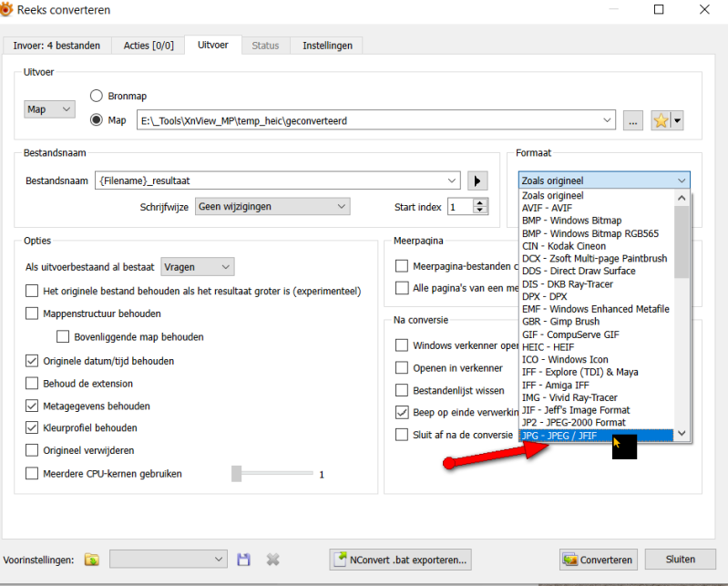Click the filename placeholder arrow button
This screenshot has width=728, height=586.
tap(478, 180)
